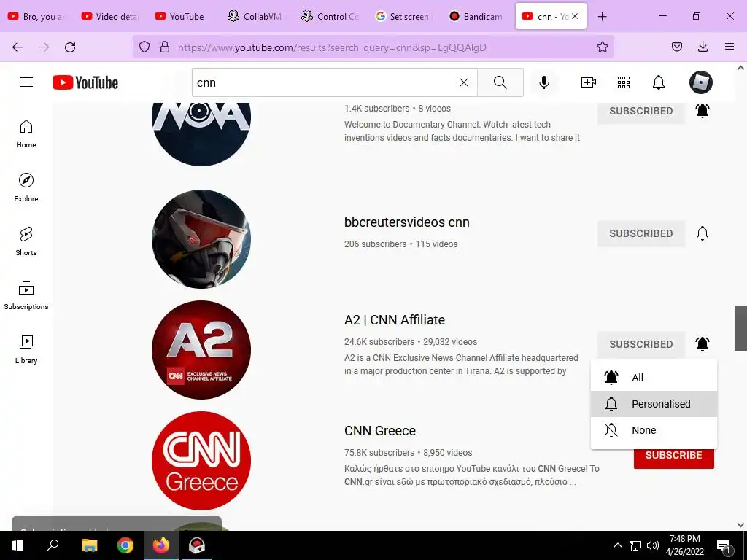Switch to the CollabVM tab
This screenshot has height=560, width=747.
coord(257,16)
